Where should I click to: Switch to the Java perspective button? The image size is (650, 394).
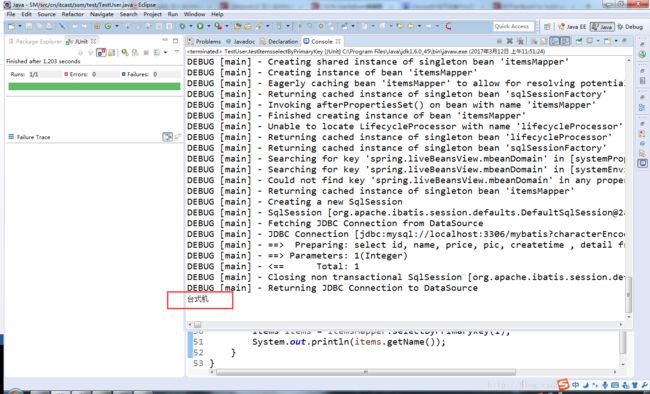click(x=602, y=27)
